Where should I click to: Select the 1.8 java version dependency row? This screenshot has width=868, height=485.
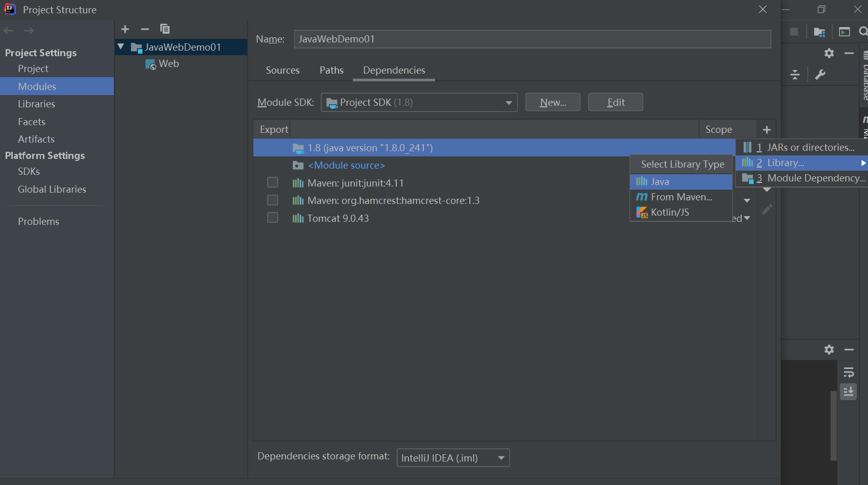(494, 148)
